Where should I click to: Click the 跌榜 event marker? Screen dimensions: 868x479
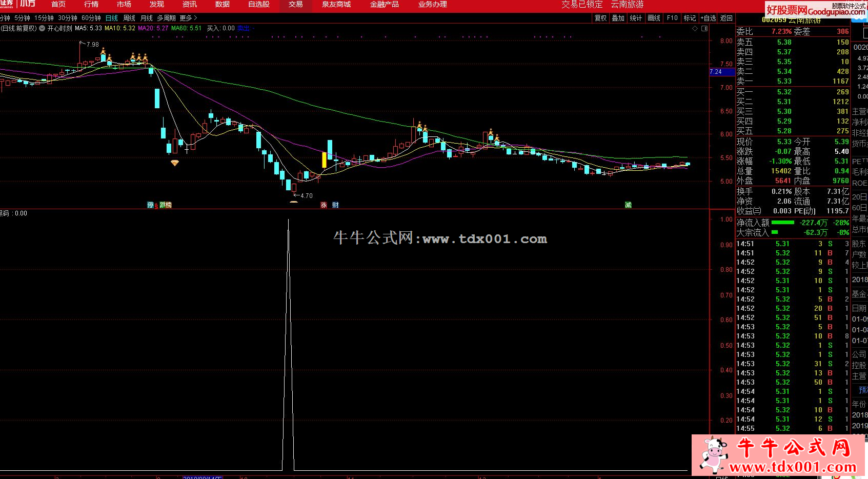coord(166,205)
